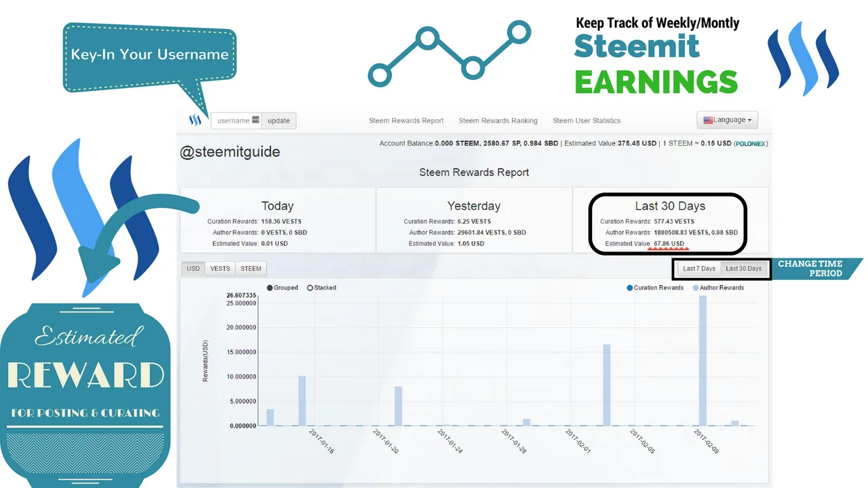The height and width of the screenshot is (488, 868).
Task: Click the 2017-02-01 axis date label
Action: (x=578, y=441)
